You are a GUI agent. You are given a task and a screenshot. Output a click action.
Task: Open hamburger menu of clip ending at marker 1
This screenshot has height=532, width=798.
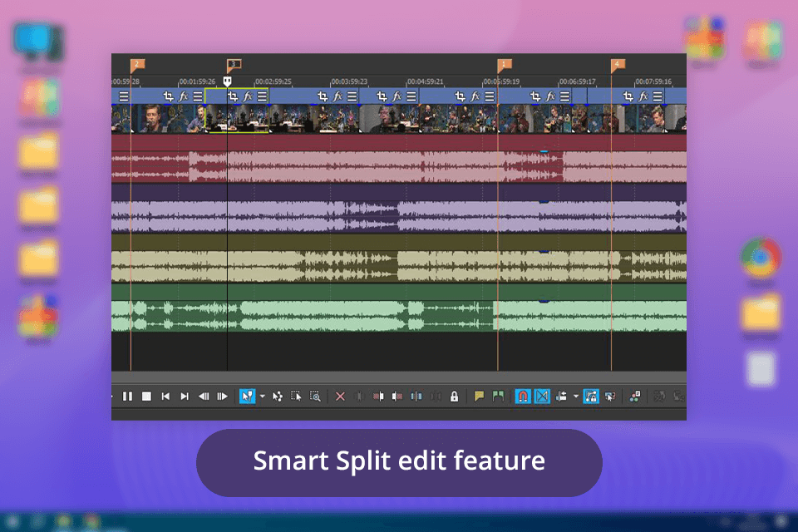490,96
